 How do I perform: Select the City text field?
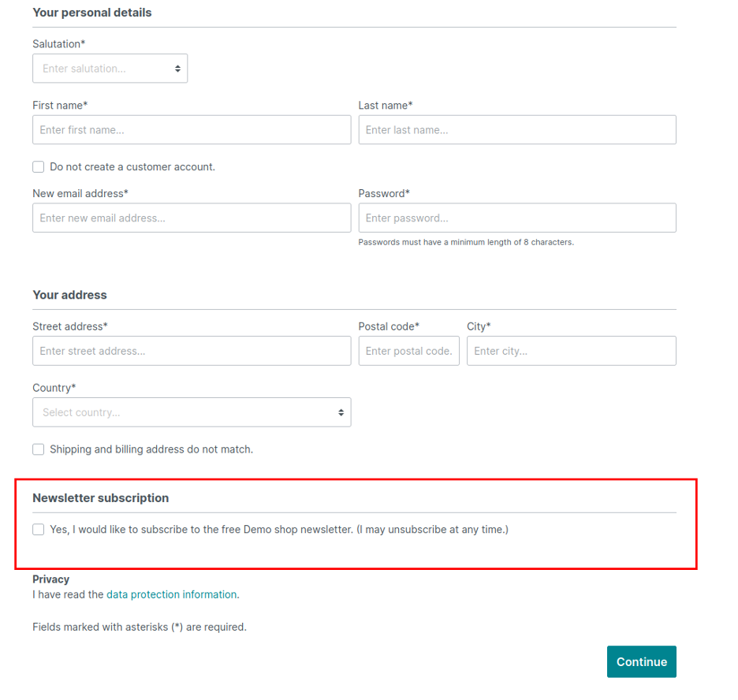571,351
